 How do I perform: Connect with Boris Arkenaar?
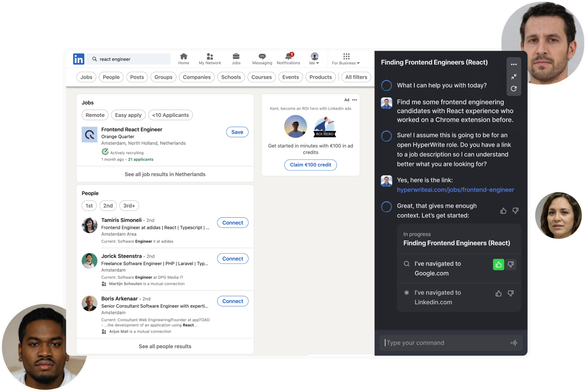tap(233, 301)
